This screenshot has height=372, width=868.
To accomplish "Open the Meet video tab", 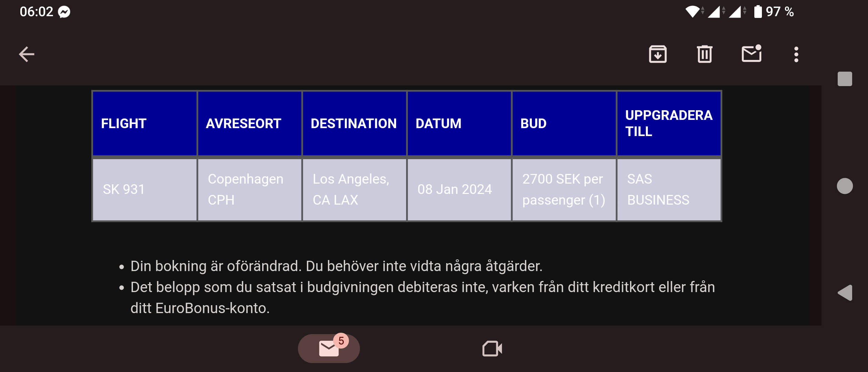I will (492, 349).
